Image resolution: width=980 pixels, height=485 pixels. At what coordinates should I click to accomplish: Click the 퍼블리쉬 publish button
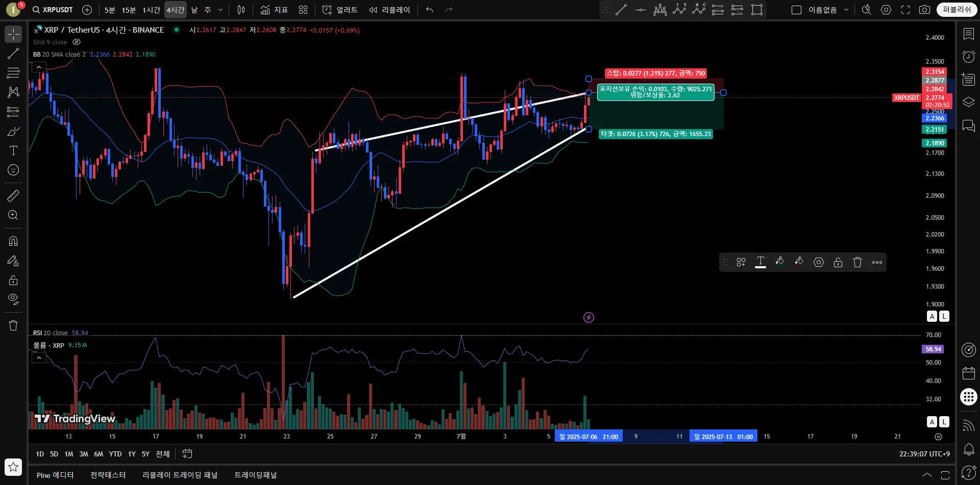(957, 10)
